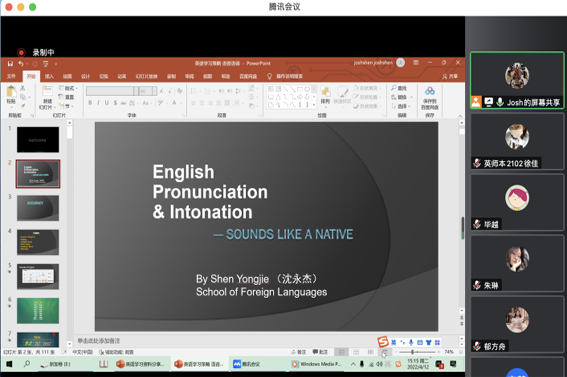Open the font name dropdown arrow
567x377 pixels.
[136, 91]
